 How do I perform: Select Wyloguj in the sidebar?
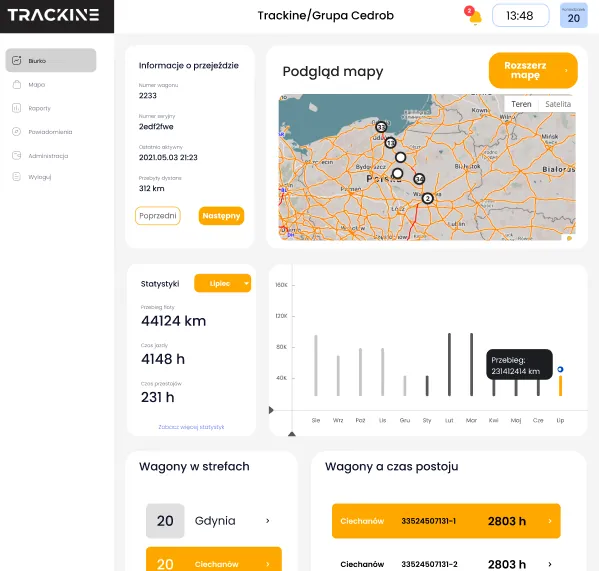pyautogui.click(x=39, y=177)
